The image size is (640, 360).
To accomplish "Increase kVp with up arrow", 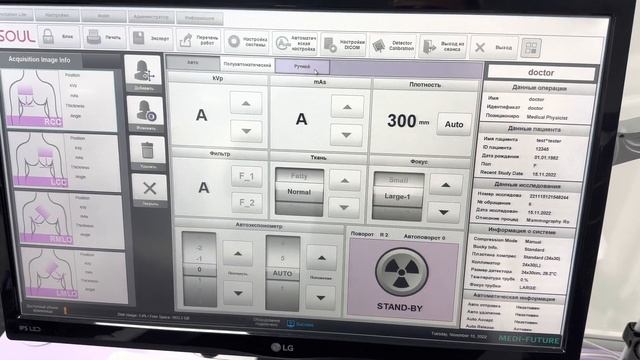I will [x=246, y=103].
